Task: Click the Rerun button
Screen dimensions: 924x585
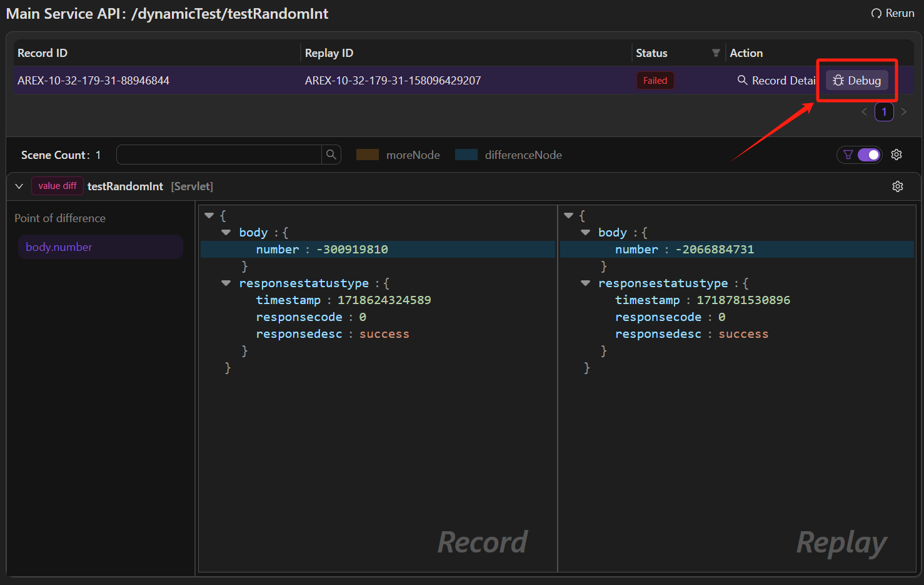Action: 893,13
